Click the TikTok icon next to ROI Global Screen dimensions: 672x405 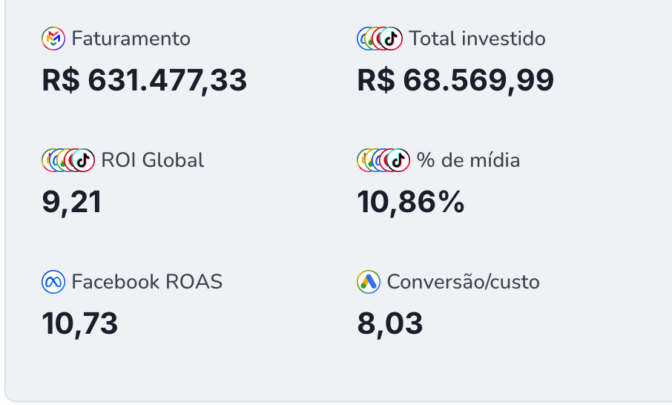pos(83,160)
